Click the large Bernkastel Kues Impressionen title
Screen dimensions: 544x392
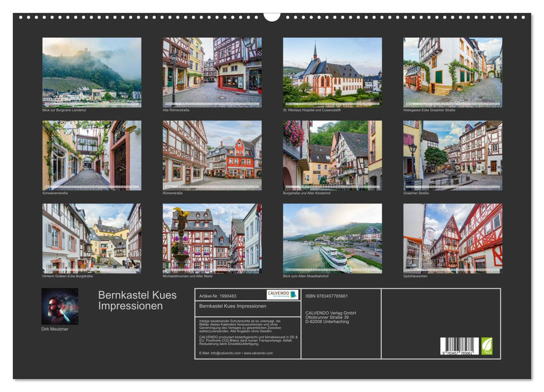coord(137,301)
